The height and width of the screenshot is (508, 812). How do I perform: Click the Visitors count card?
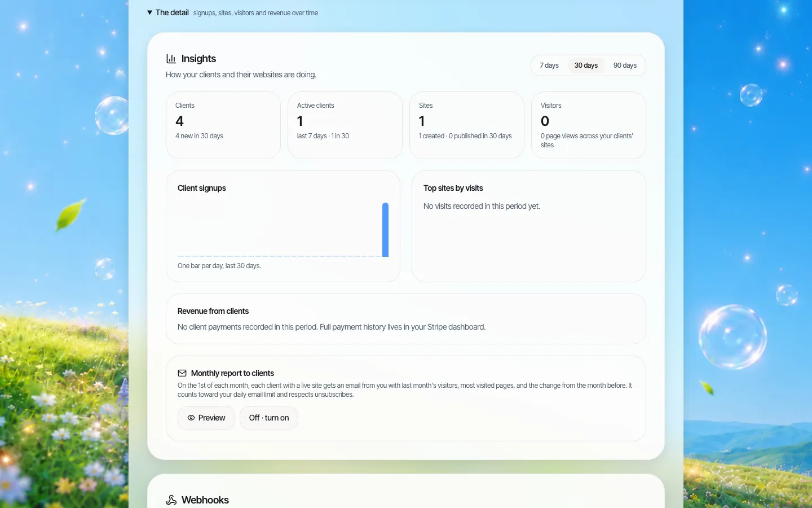coord(589,125)
